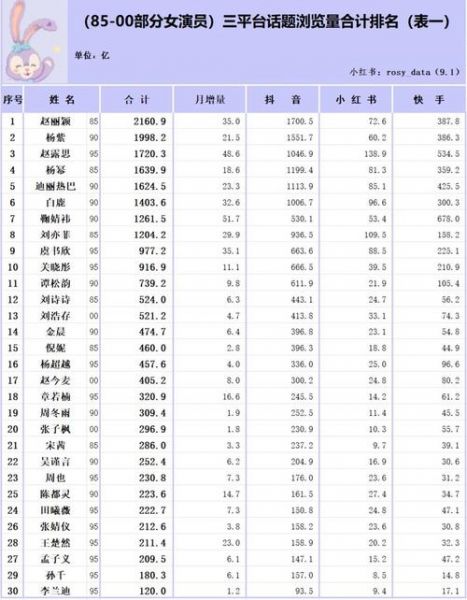The width and height of the screenshot is (467, 600).
Task: Click the name 陈都灵
Action: coord(56,494)
